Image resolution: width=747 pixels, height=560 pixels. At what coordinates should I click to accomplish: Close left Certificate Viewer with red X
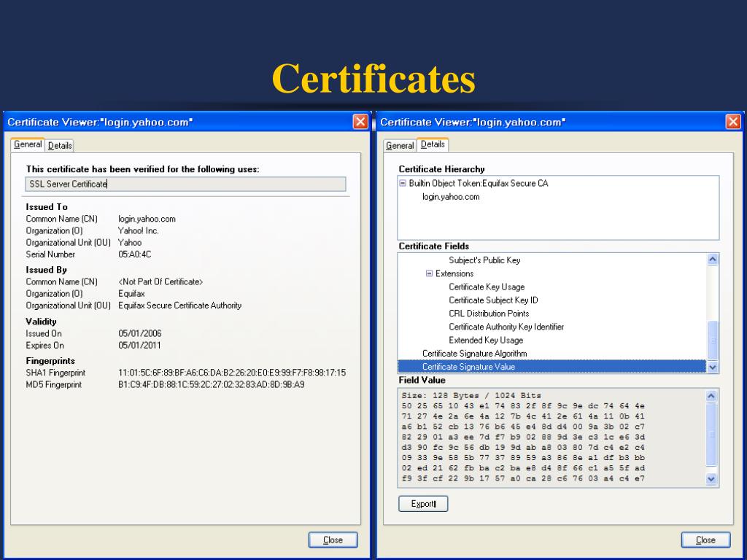coord(360,122)
